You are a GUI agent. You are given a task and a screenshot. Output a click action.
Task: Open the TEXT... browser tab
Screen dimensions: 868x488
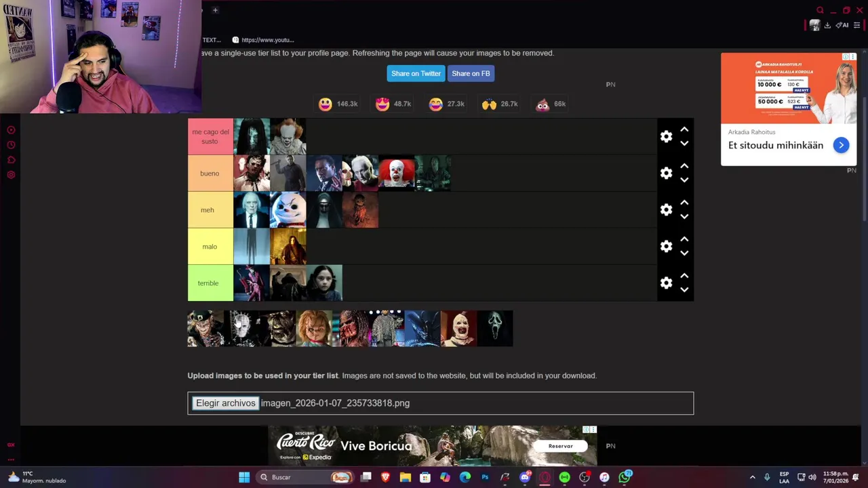(212, 40)
